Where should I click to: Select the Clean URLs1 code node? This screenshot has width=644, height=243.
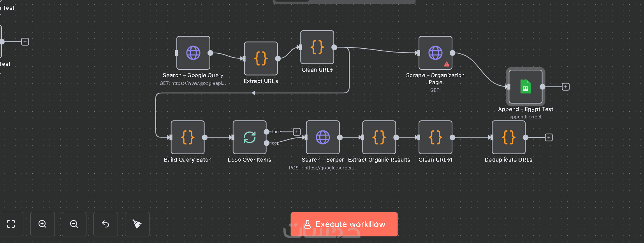pyautogui.click(x=435, y=137)
